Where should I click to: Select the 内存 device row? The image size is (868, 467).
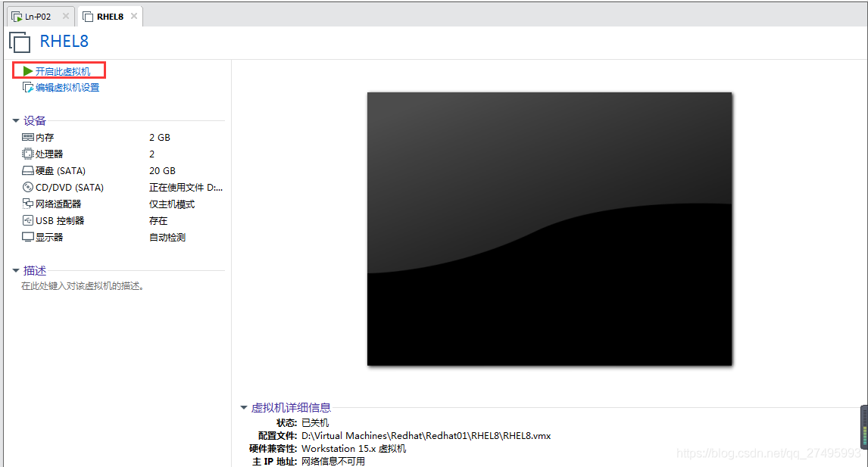123,137
